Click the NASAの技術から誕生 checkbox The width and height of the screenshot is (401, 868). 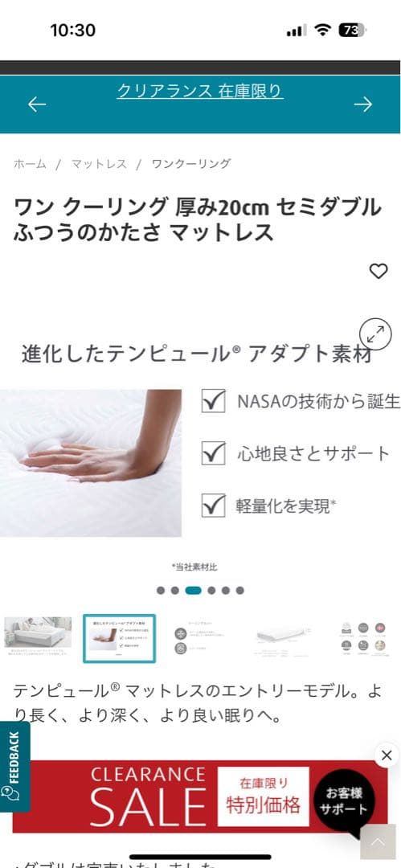213,401
